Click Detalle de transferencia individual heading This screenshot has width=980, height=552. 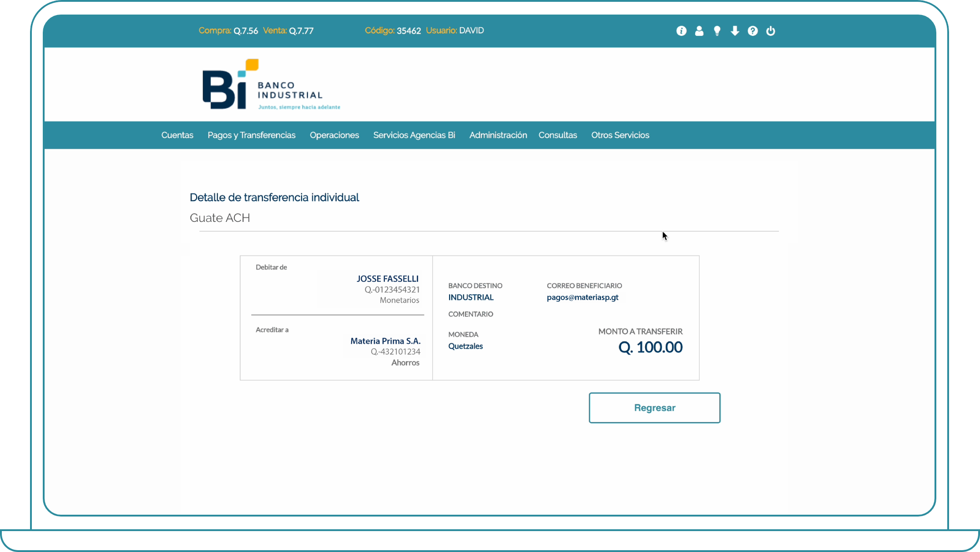[274, 197]
